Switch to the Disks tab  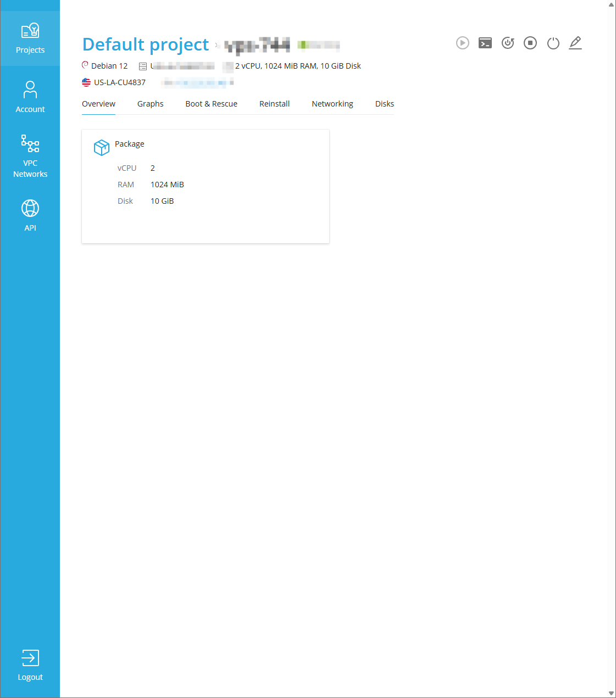[x=384, y=104]
